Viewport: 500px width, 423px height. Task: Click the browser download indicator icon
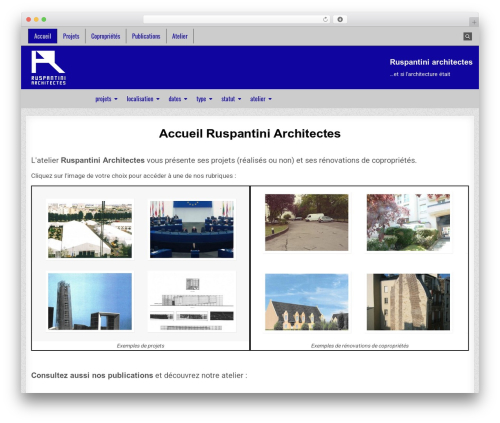(340, 19)
